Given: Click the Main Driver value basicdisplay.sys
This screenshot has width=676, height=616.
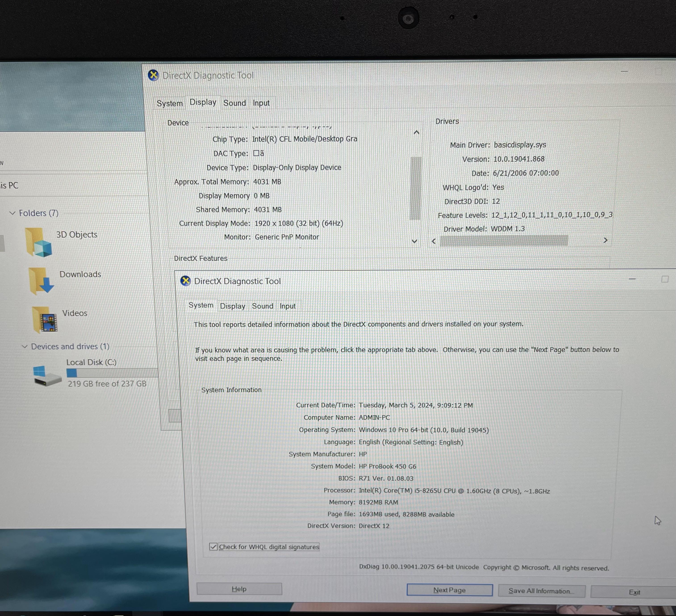Looking at the screenshot, I should [x=520, y=145].
